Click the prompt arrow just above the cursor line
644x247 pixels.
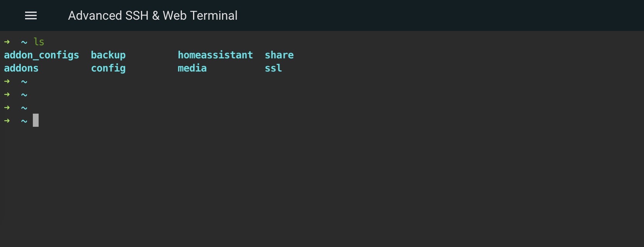(7, 107)
